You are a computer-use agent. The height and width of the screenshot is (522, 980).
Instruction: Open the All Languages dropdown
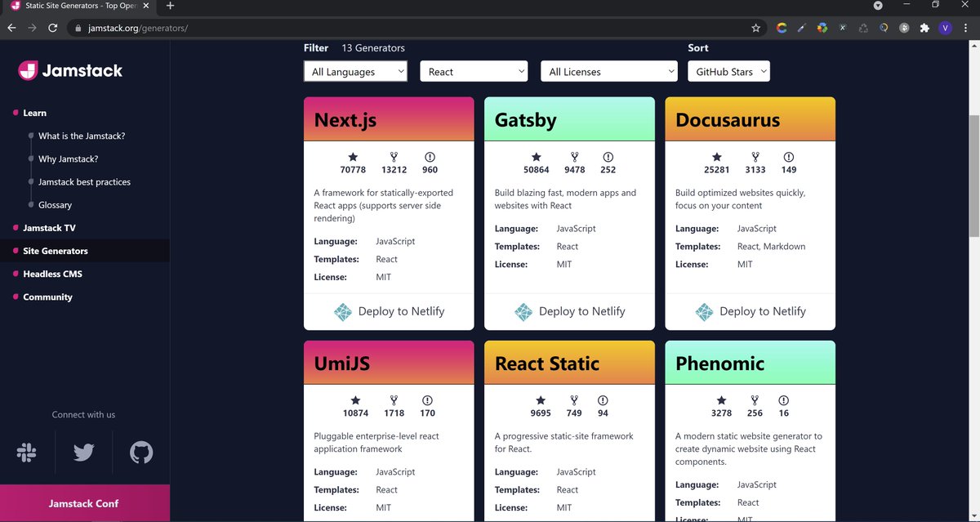click(x=355, y=71)
